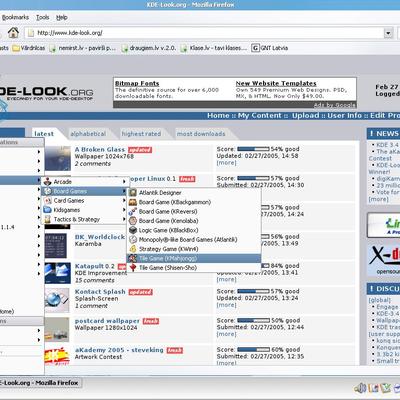400x400 pixels.
Task: Open the Tools menu
Action: [43, 17]
